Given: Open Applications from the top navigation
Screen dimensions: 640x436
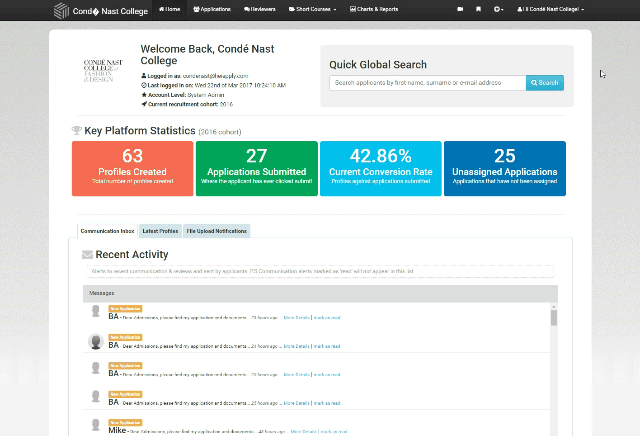Looking at the screenshot, I should [212, 9].
